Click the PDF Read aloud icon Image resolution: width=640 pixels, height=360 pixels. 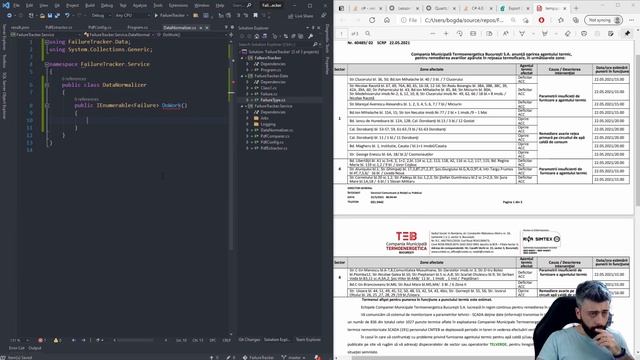(506, 33)
